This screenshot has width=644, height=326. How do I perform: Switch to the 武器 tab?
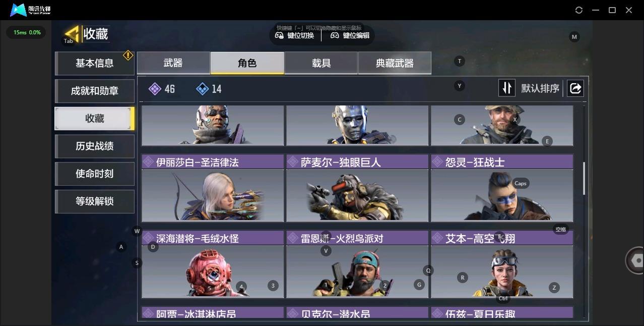(173, 63)
